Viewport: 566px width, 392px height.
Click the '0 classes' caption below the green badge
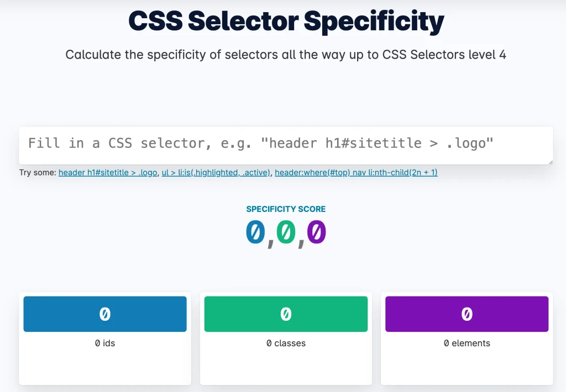(286, 343)
